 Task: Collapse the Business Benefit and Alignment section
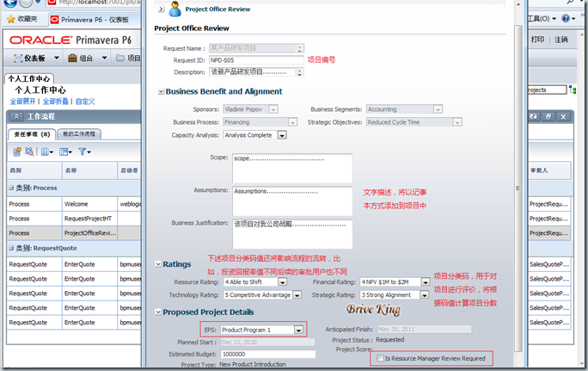click(160, 91)
